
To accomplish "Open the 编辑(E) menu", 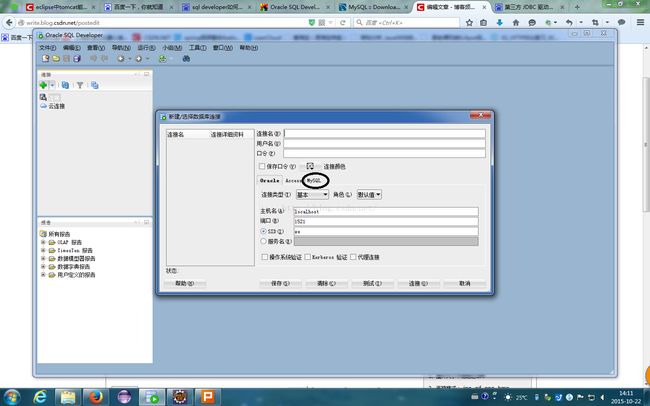I will (72, 48).
